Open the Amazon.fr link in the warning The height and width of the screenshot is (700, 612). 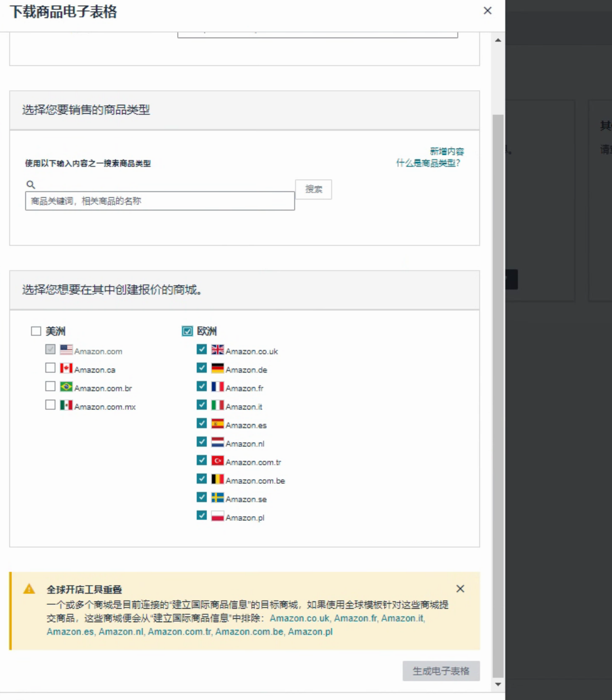point(355,618)
